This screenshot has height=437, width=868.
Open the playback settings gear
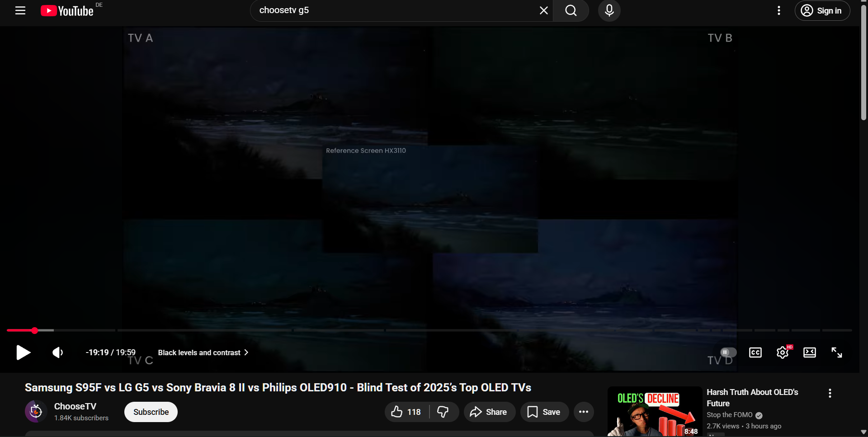coord(782,352)
